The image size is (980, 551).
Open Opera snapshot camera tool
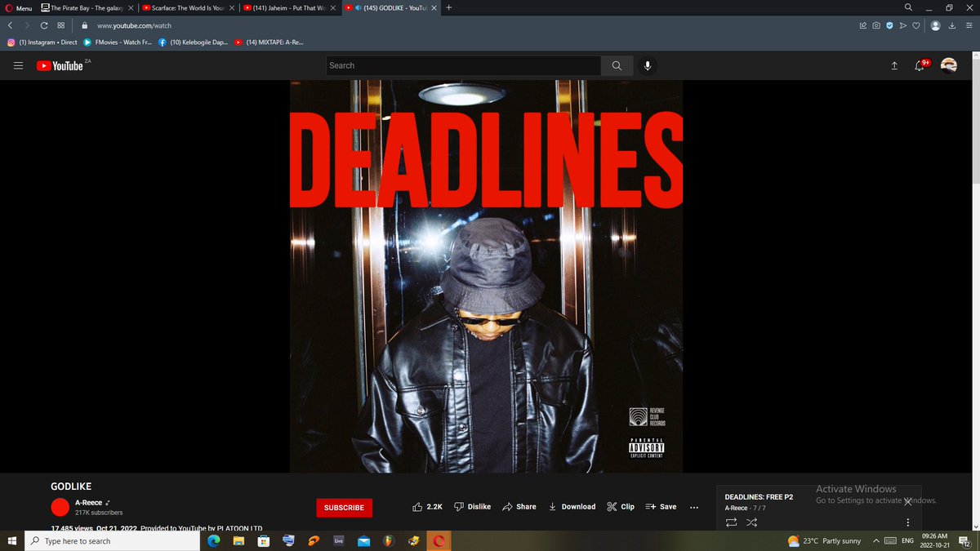[875, 25]
